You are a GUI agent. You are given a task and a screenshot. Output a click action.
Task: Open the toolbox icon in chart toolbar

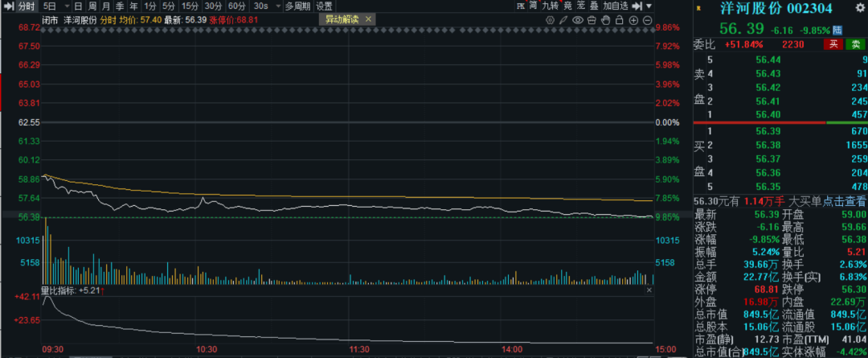tap(592, 19)
